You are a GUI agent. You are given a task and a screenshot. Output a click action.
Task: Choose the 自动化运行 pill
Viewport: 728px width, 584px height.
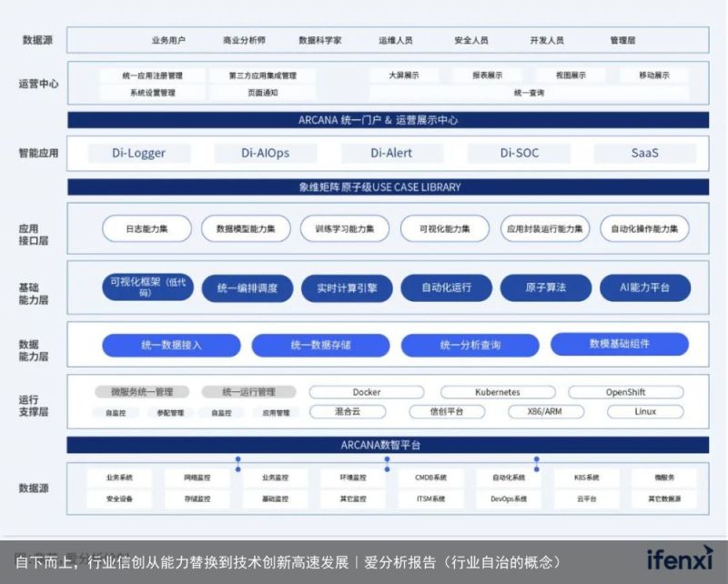[446, 287]
